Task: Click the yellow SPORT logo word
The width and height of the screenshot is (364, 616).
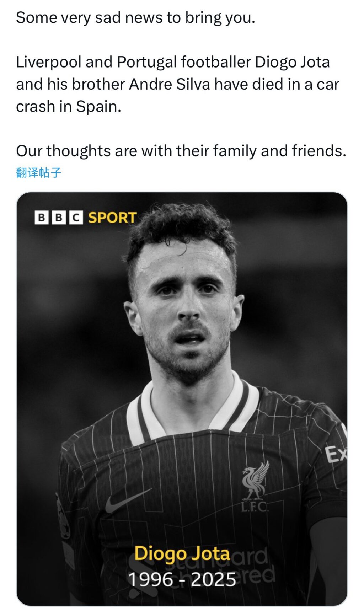Action: [112, 218]
